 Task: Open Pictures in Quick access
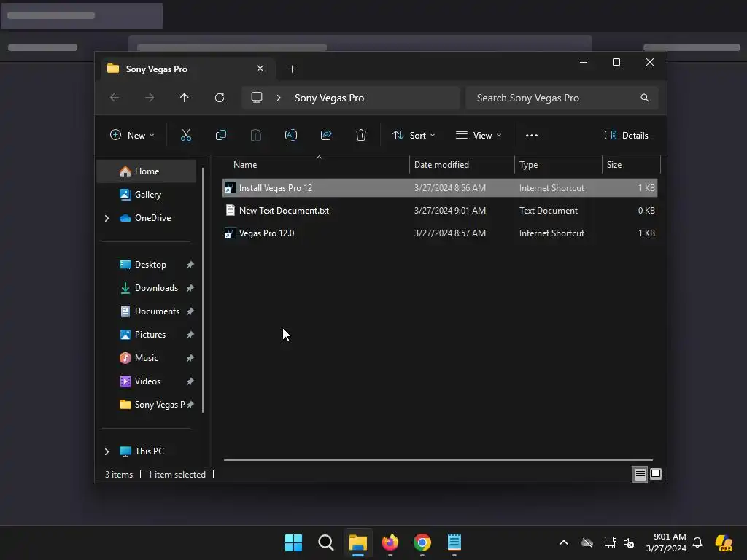point(146,335)
